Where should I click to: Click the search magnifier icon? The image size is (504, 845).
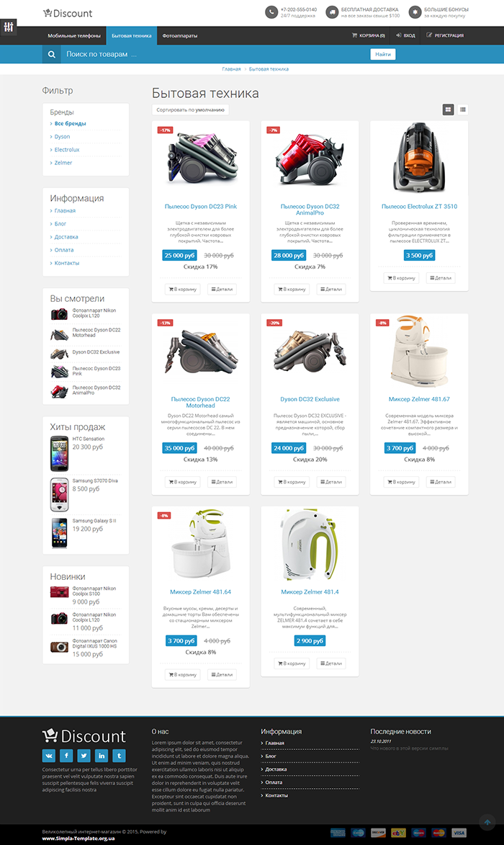52,55
